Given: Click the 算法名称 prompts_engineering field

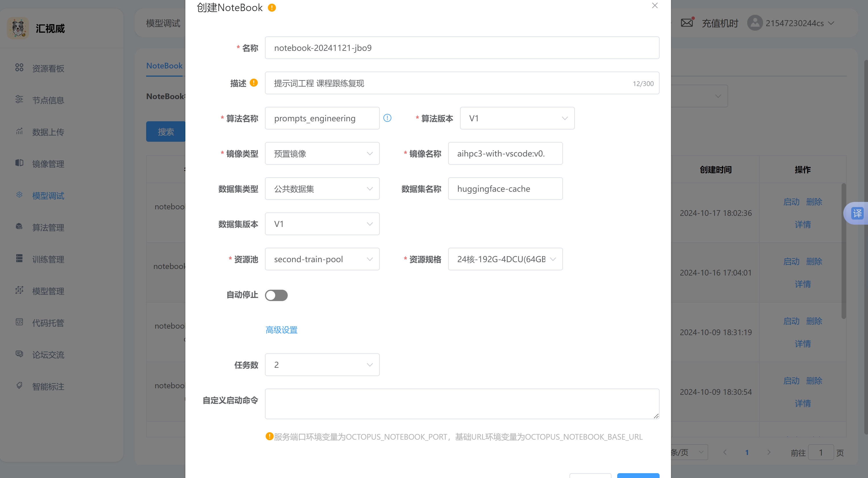Looking at the screenshot, I should tap(322, 118).
